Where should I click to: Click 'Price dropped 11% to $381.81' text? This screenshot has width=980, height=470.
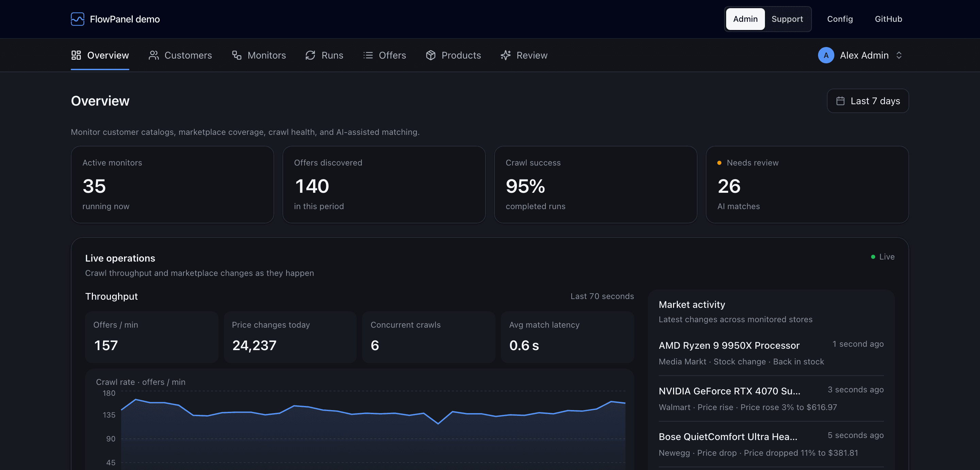(x=801, y=453)
